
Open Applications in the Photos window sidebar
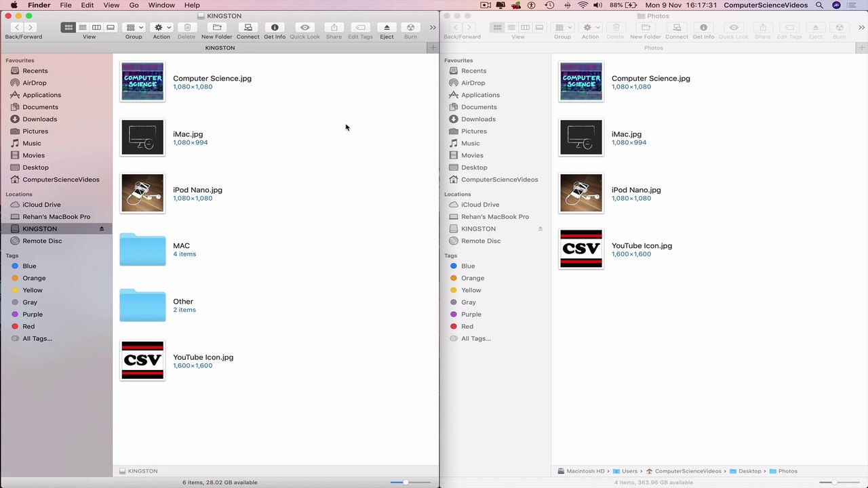tap(480, 95)
